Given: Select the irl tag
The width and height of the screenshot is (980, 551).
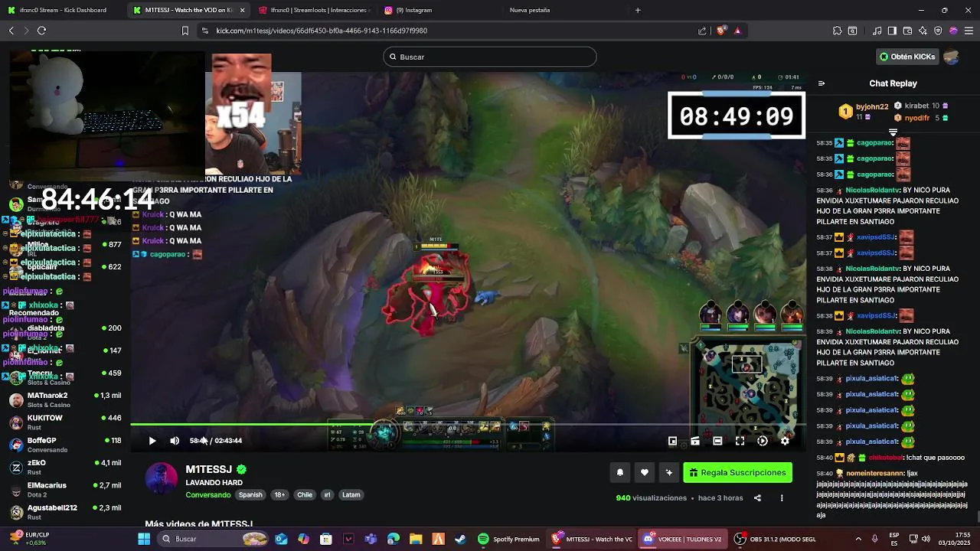Looking at the screenshot, I should pos(328,495).
